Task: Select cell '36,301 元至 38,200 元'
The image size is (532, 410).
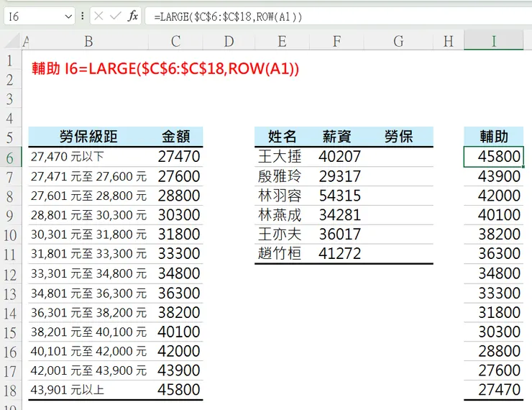Action: (88, 313)
